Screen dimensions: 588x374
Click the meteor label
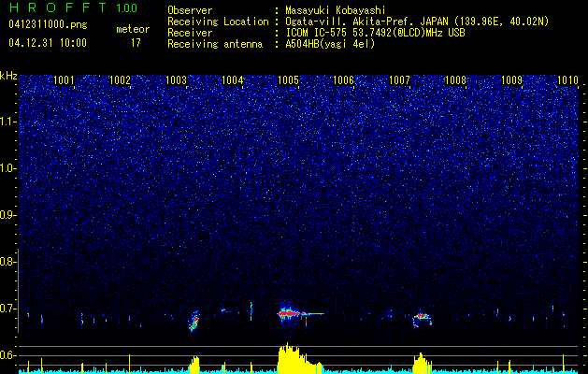click(x=133, y=29)
